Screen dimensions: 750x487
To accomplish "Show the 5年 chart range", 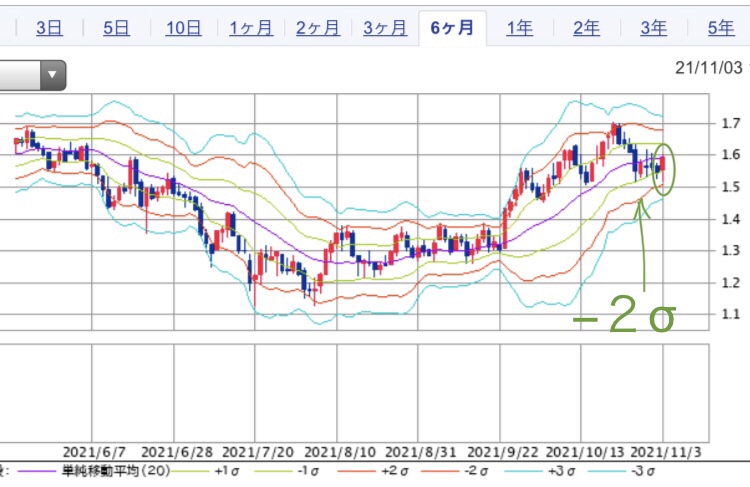I will (x=721, y=28).
